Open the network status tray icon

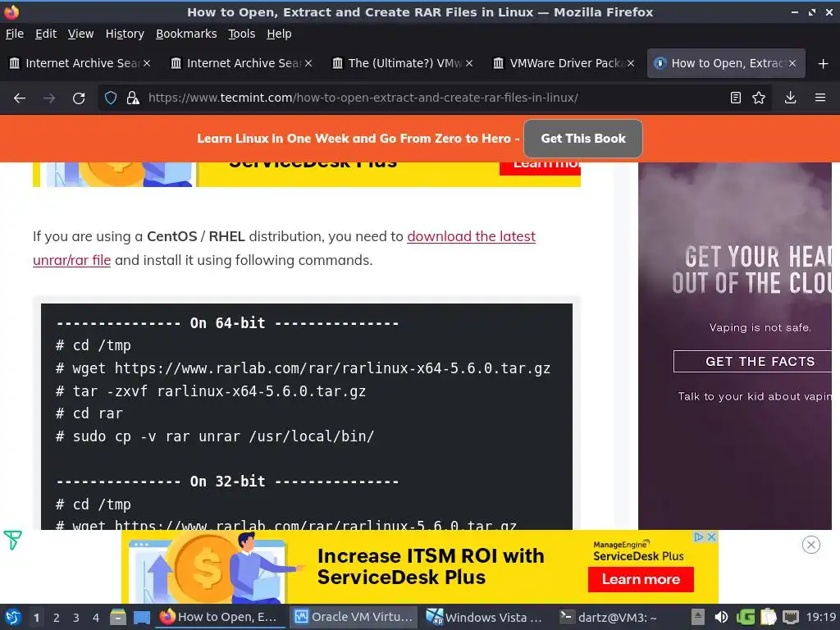coord(791,617)
